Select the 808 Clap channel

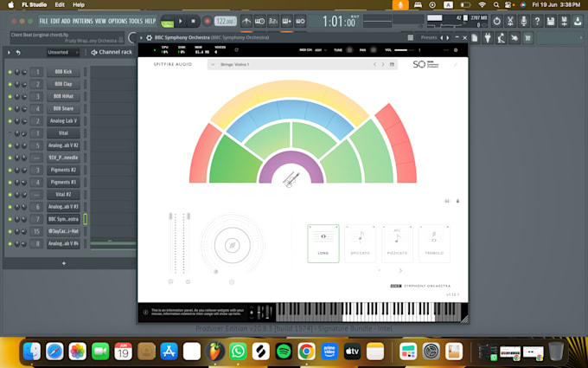click(63, 84)
